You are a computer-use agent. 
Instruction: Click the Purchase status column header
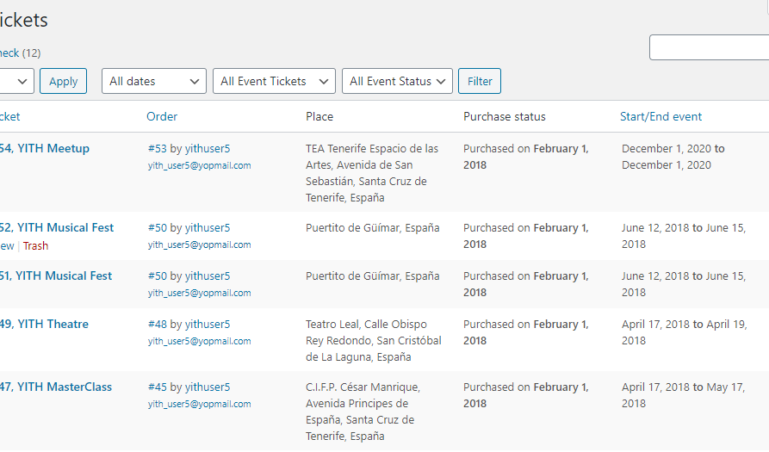504,117
